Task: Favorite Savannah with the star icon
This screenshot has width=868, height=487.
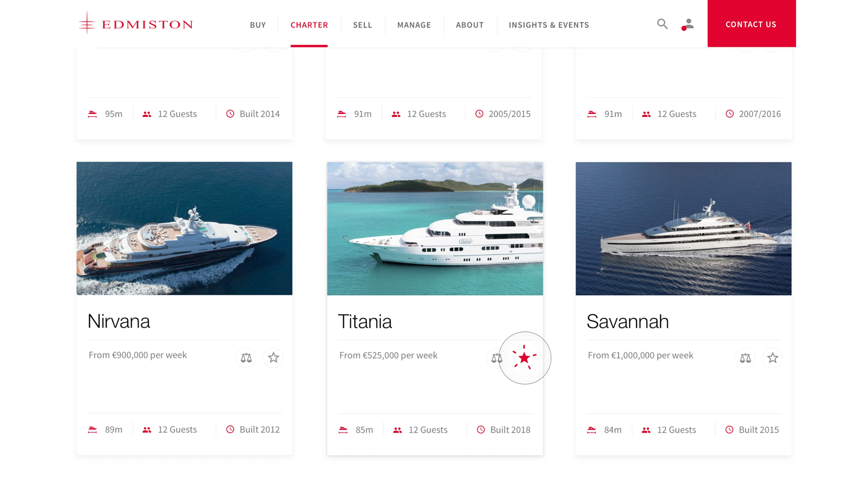Action: pos(773,358)
